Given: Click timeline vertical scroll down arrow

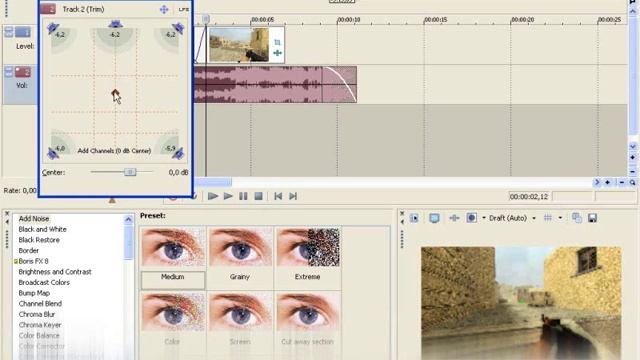Looking at the screenshot, I should pos(633,146).
